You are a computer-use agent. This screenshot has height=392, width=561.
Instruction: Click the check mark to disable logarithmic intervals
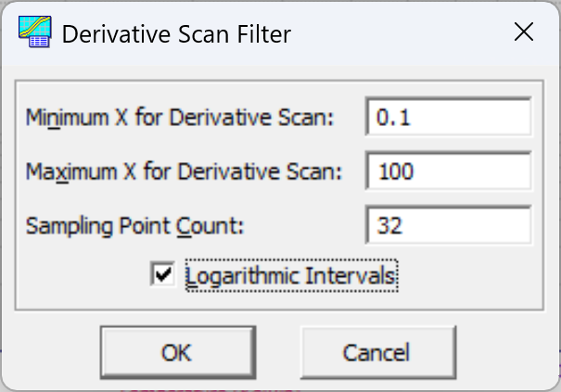click(x=163, y=274)
